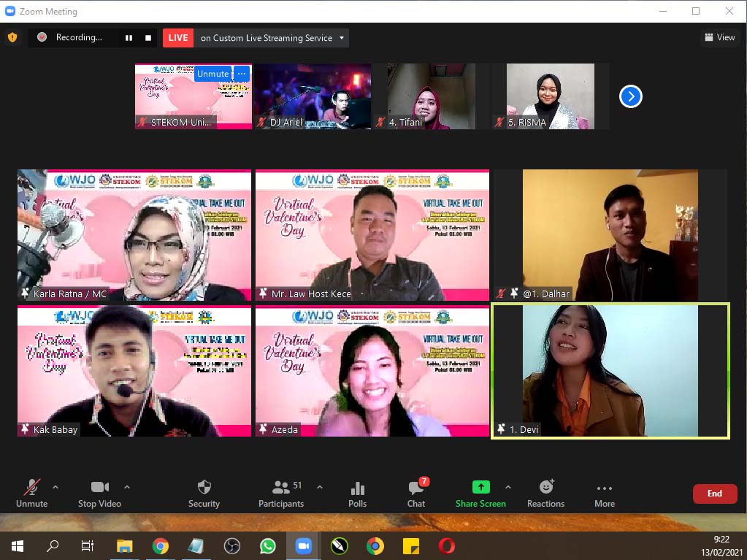
Task: Click the Zoom taskbar icon
Action: pyautogui.click(x=304, y=545)
